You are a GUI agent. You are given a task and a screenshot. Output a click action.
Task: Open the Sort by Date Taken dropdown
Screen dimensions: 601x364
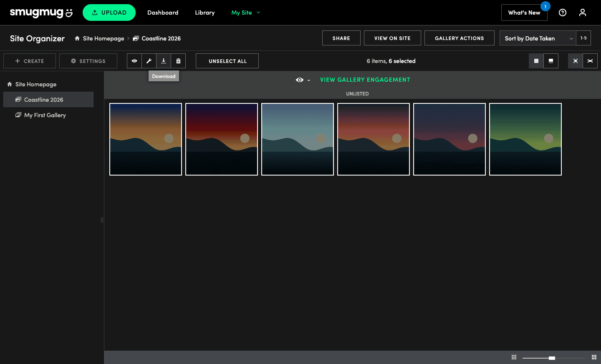point(538,38)
